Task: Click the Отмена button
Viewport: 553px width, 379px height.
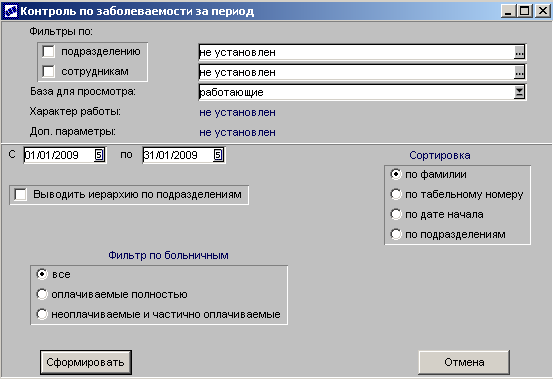Action: tap(464, 362)
